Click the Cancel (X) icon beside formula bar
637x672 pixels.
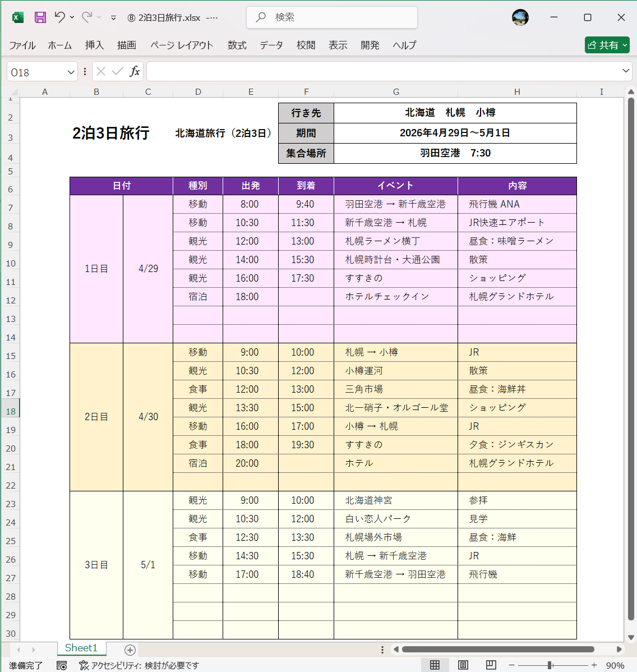point(100,71)
